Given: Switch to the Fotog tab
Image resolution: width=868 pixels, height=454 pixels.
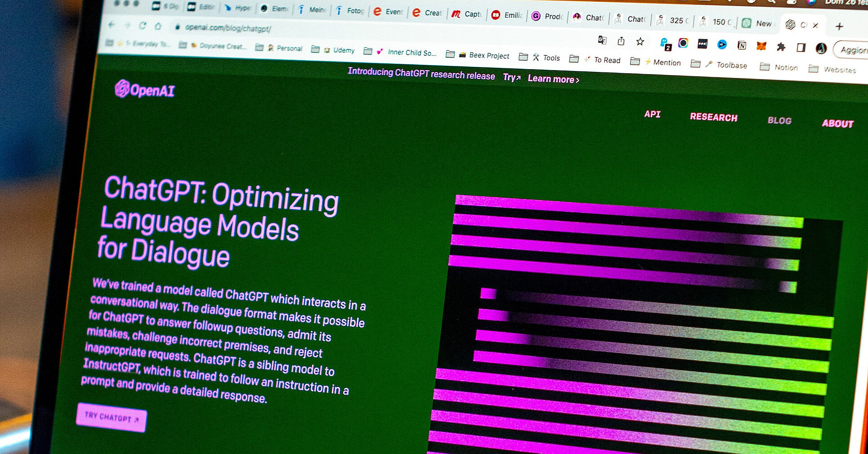Looking at the screenshot, I should point(349,10).
